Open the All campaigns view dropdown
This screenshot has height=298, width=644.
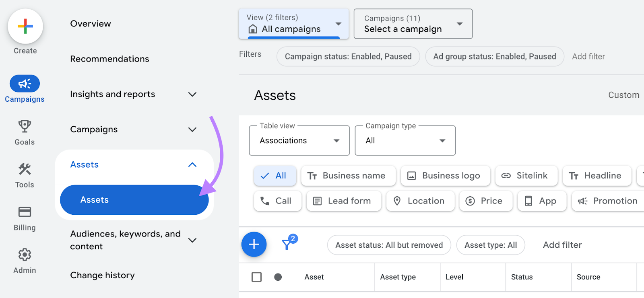pos(294,24)
